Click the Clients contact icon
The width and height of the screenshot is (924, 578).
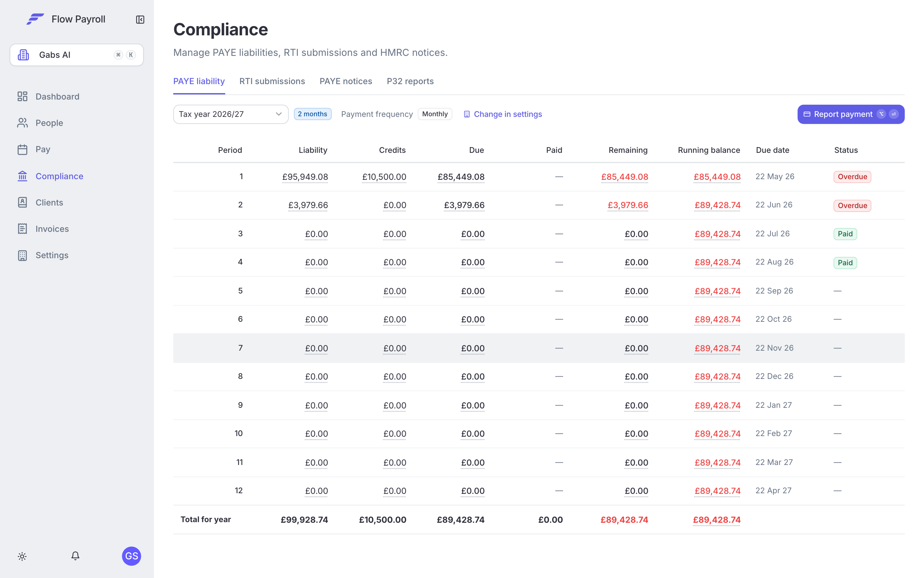click(22, 202)
